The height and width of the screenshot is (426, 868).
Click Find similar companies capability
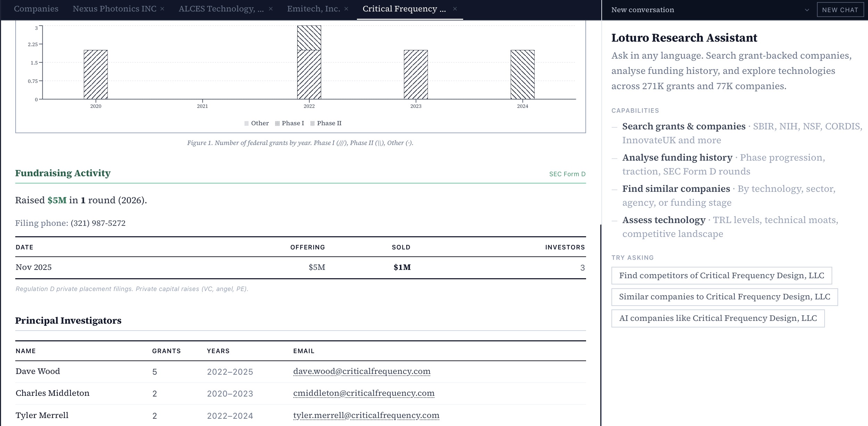[x=676, y=189]
